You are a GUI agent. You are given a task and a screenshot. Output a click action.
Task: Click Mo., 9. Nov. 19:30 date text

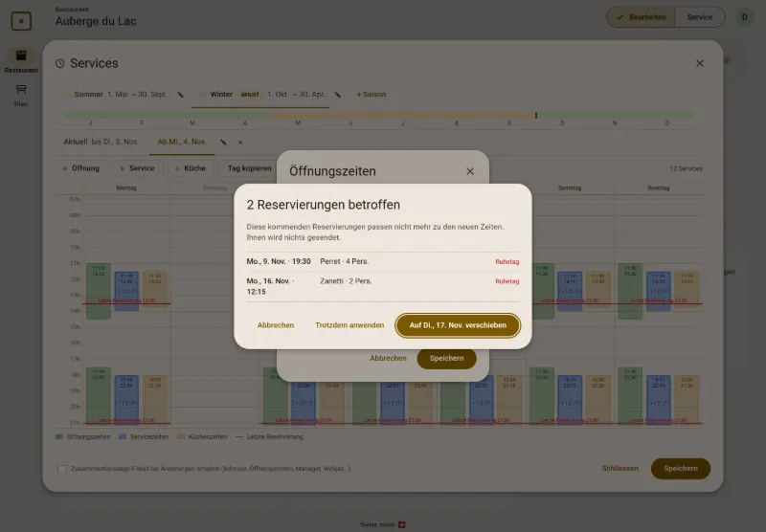point(279,261)
